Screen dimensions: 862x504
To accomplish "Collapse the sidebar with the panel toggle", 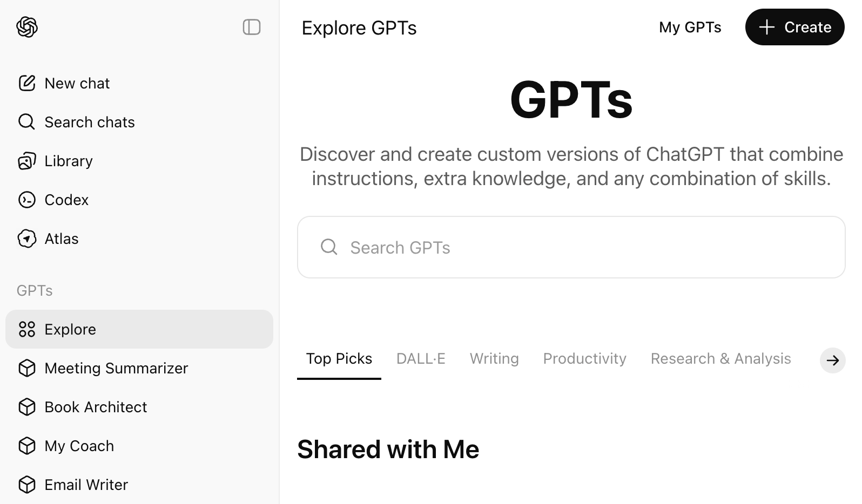I will click(252, 27).
